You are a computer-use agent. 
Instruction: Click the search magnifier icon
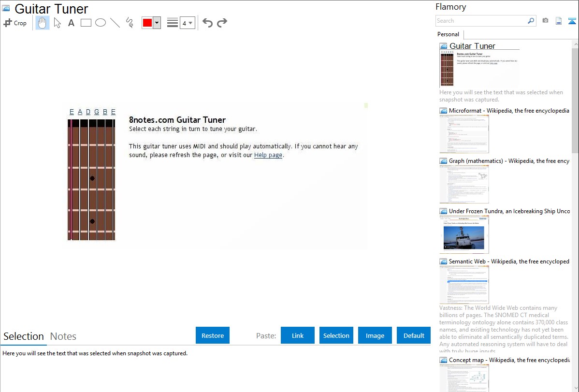531,21
